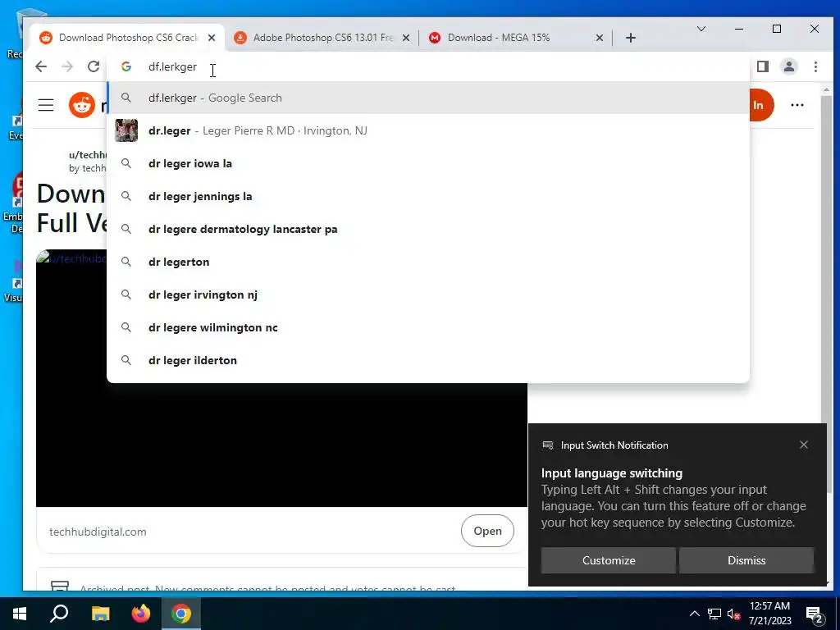
Task: Click the archived post archive icon
Action: 59,586
